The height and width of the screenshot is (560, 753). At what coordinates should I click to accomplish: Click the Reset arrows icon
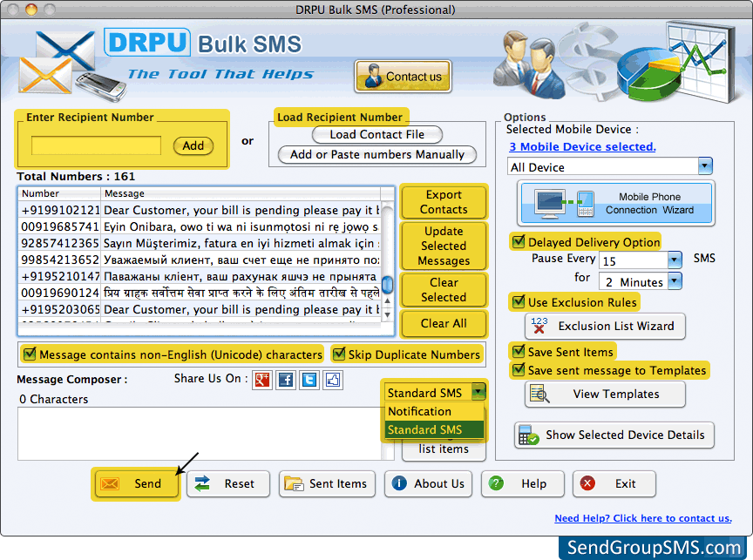coord(202,483)
